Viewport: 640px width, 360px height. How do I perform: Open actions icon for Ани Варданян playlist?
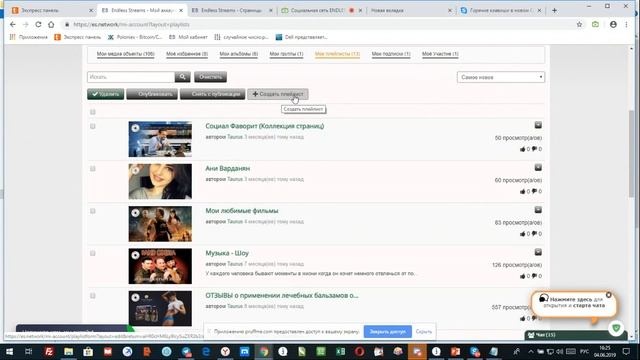pyautogui.click(x=538, y=167)
